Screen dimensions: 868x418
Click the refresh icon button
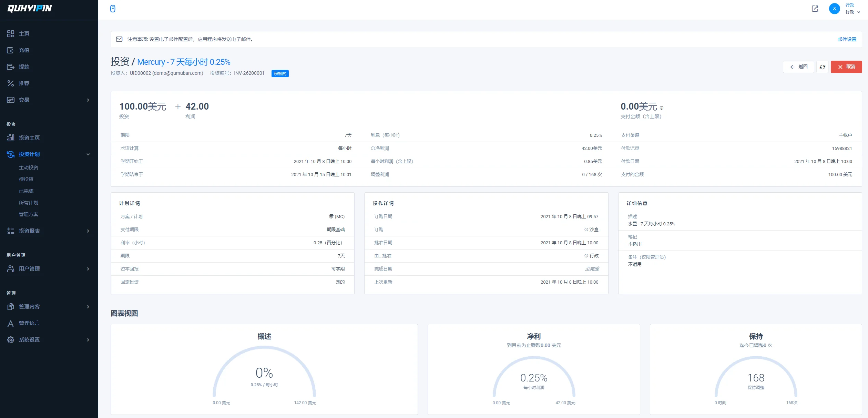point(822,67)
